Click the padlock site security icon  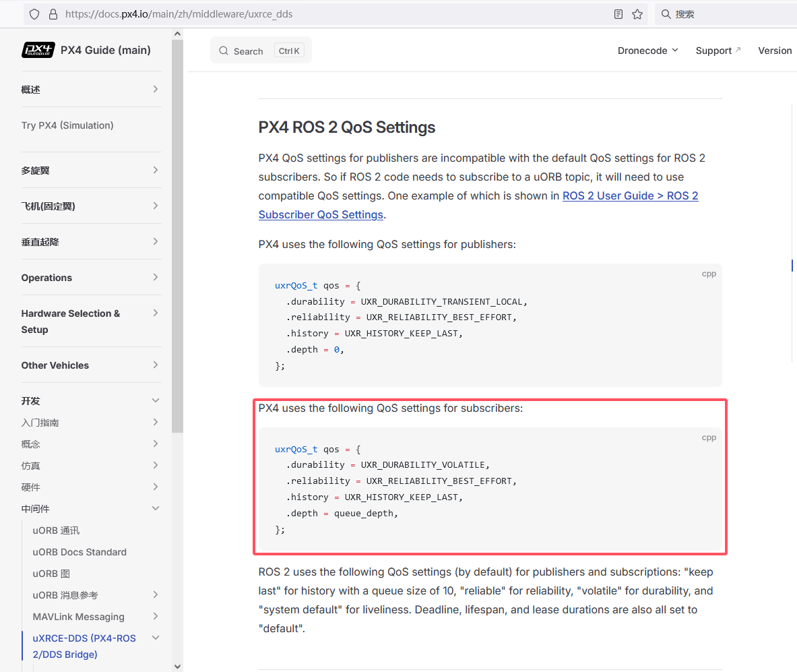pyautogui.click(x=53, y=14)
